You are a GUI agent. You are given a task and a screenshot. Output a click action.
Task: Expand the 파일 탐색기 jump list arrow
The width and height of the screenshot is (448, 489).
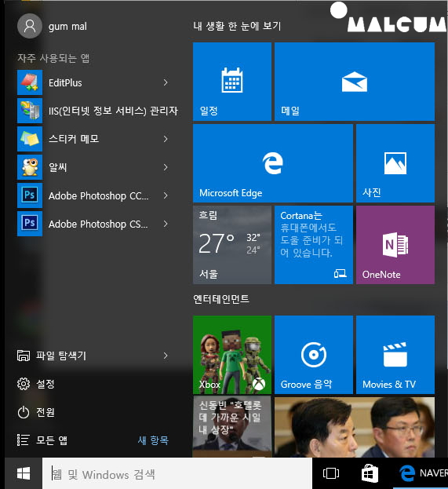point(166,356)
